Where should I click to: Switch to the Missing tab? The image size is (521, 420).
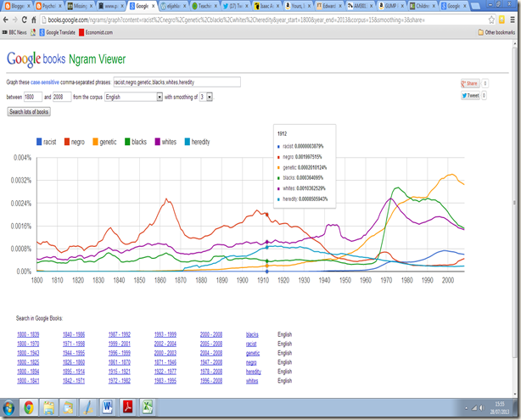80,6
